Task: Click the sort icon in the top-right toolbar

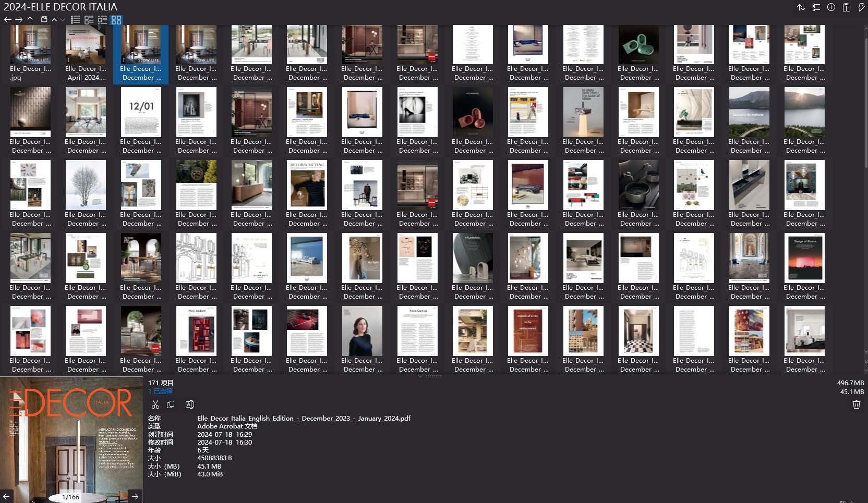Action: 801,7
